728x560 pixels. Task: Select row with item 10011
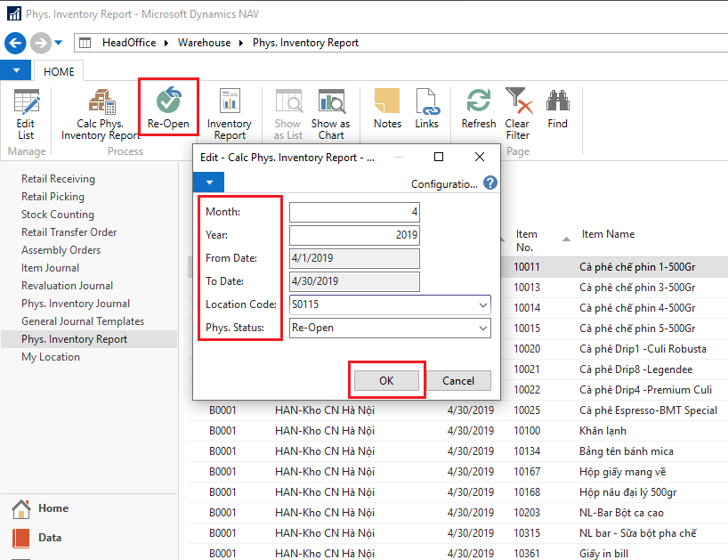click(x=457, y=267)
